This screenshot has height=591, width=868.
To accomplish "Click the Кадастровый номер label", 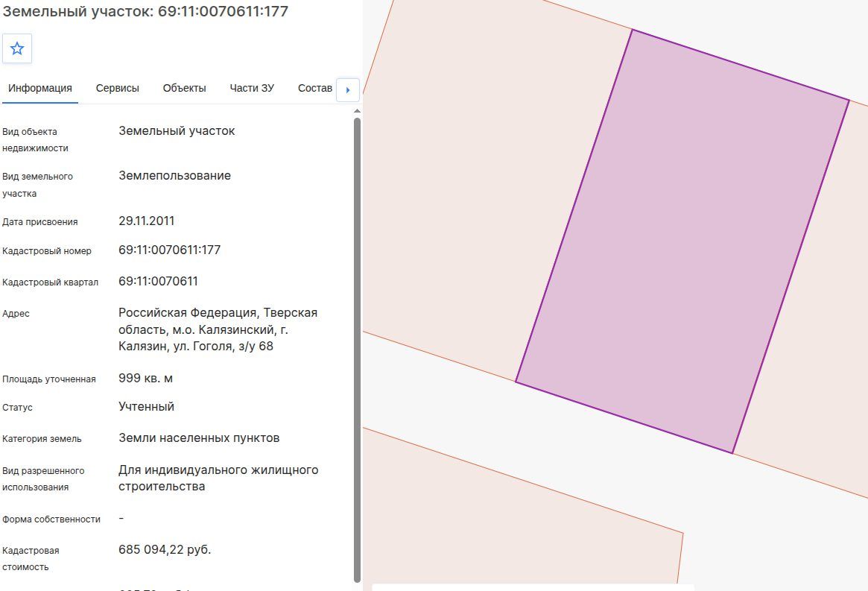I will (x=46, y=251).
